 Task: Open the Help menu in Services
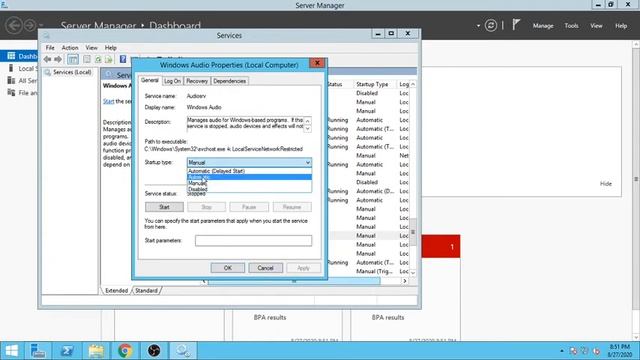pos(111,48)
